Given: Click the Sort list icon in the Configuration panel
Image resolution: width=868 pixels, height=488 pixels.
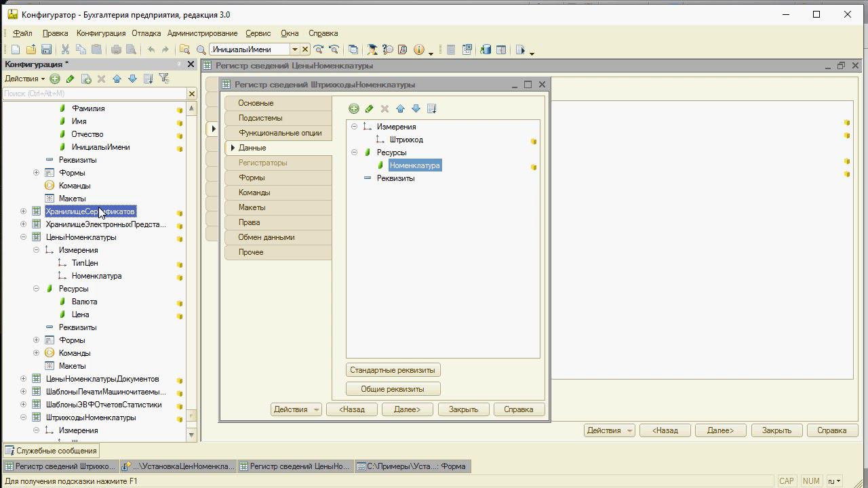Looking at the screenshot, I should click(148, 79).
